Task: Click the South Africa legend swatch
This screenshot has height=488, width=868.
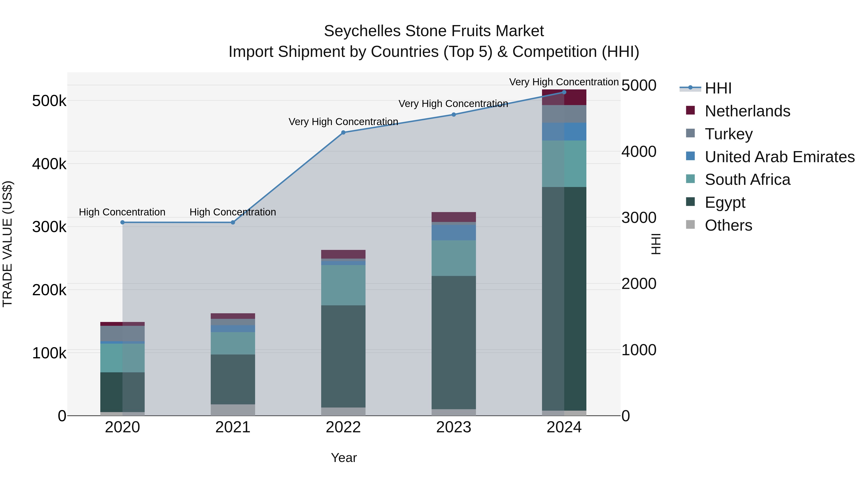Action: 690,179
